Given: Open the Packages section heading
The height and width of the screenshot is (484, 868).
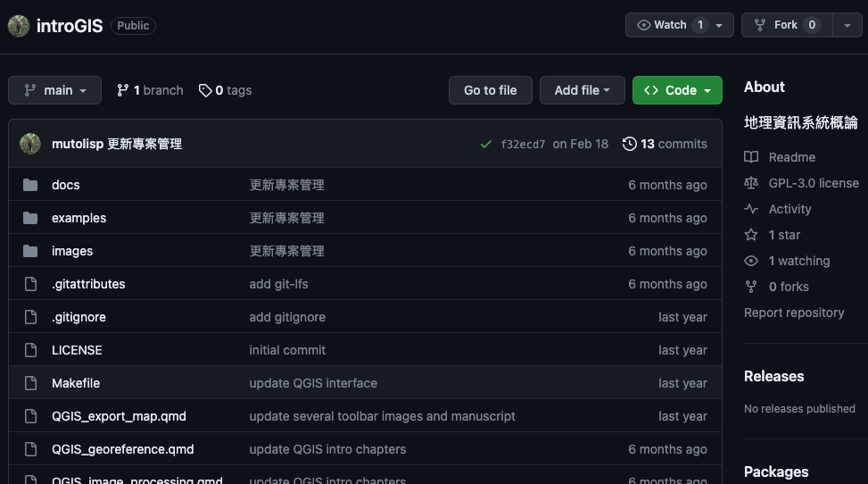Looking at the screenshot, I should (x=776, y=471).
